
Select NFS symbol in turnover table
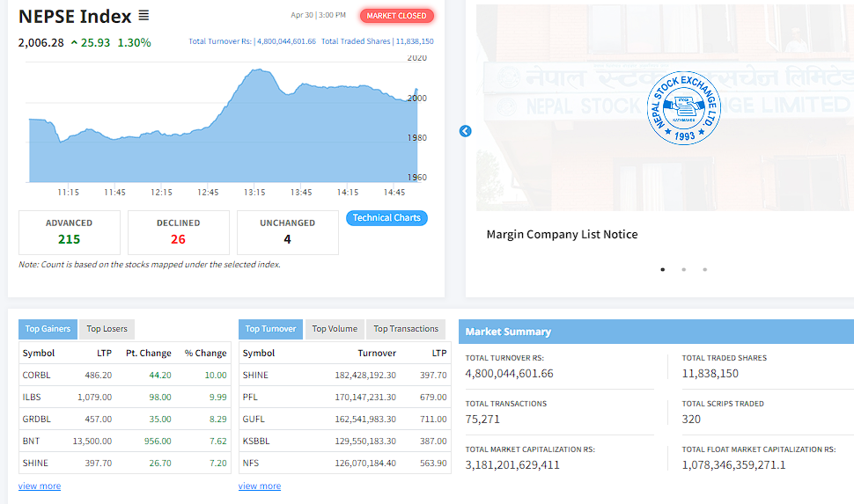251,464
